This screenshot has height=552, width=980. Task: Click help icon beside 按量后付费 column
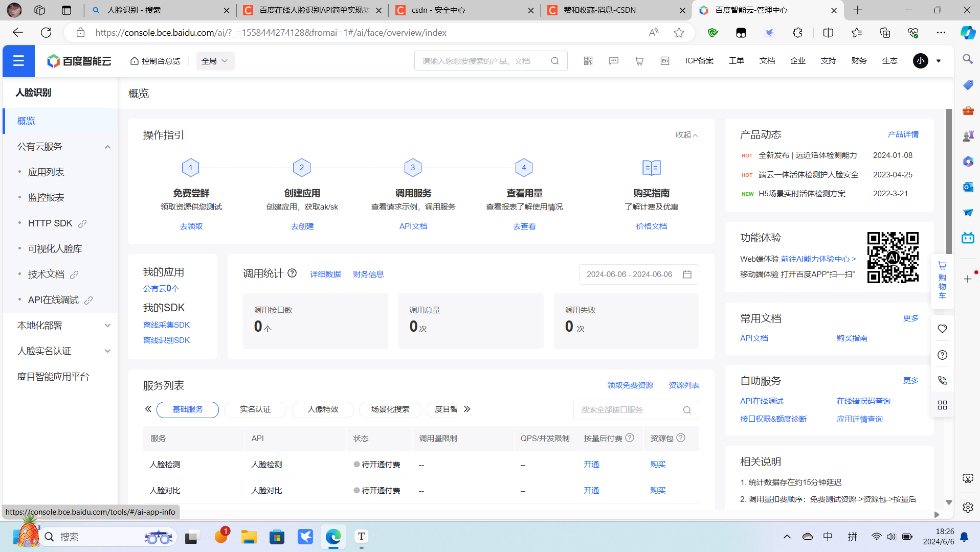tap(630, 438)
